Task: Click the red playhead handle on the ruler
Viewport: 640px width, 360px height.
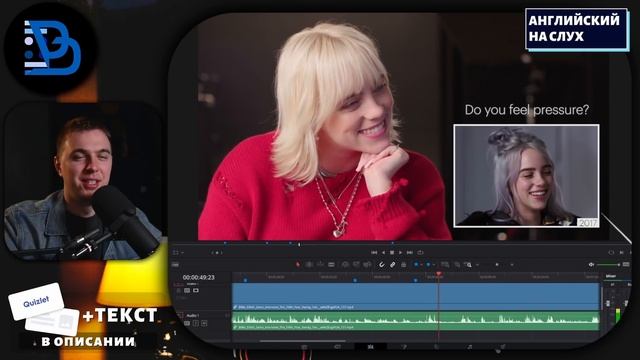Action: pos(439,274)
